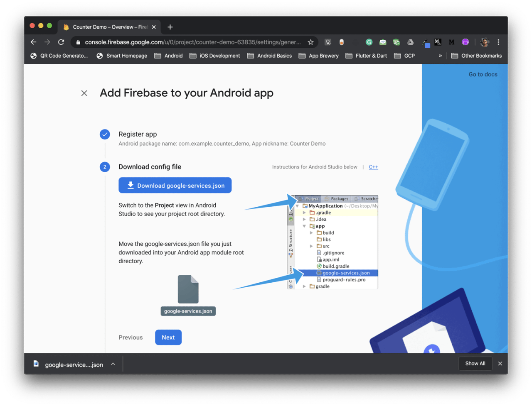The image size is (532, 406).
Task: Click the Previous button
Action: tap(131, 338)
